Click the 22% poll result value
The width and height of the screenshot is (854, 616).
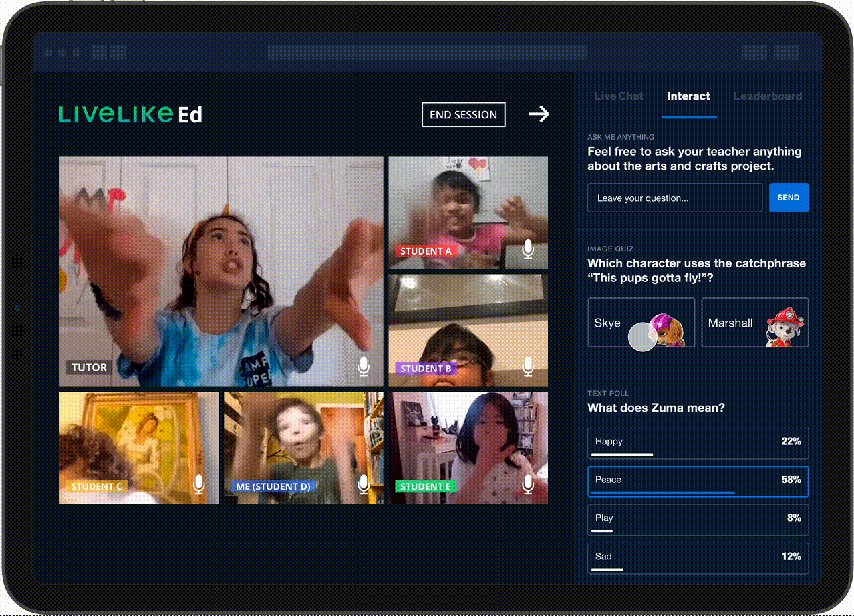point(791,442)
